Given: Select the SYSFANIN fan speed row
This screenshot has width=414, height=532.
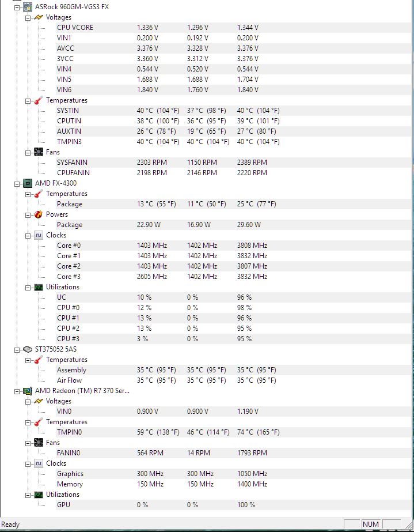Looking at the screenshot, I should [x=233, y=163].
